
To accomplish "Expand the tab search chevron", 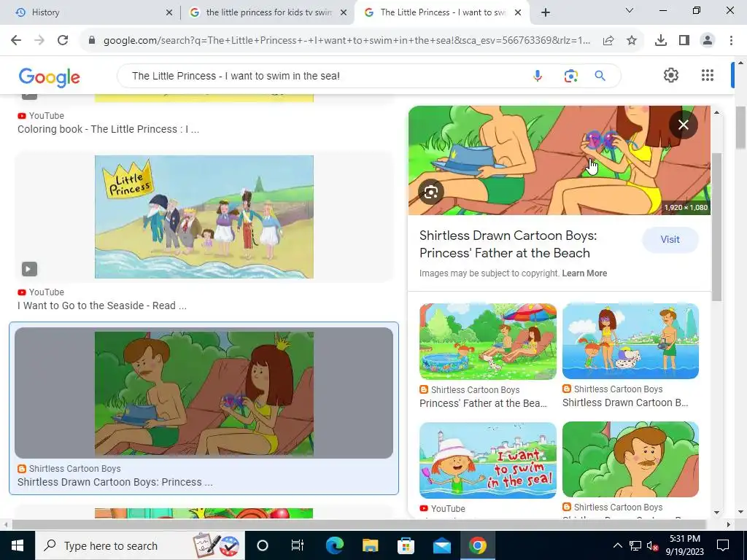I will tap(630, 10).
